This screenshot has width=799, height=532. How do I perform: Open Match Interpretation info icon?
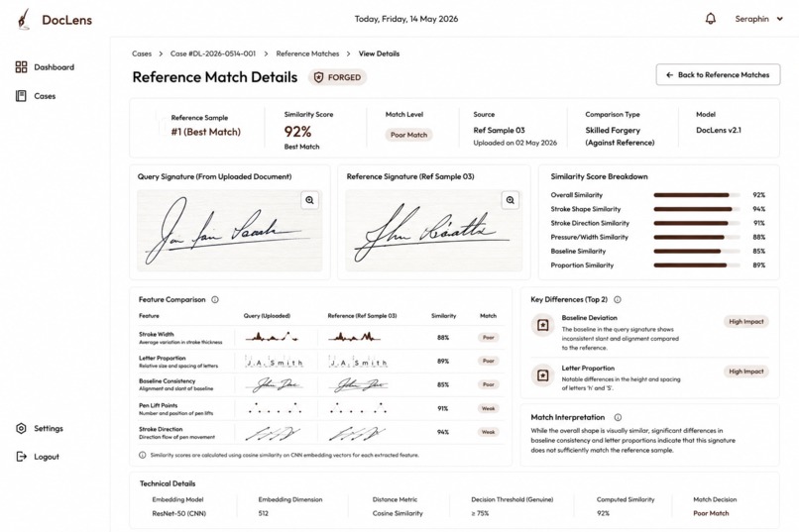619,417
